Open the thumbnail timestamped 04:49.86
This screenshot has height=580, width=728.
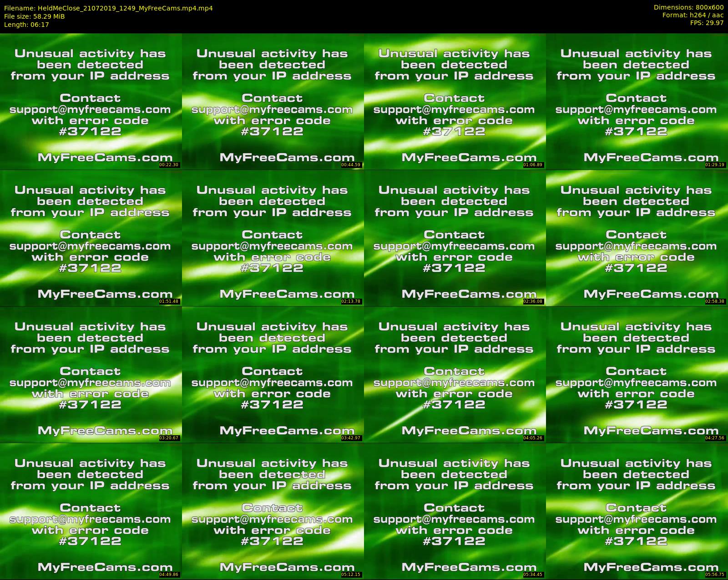click(x=91, y=511)
